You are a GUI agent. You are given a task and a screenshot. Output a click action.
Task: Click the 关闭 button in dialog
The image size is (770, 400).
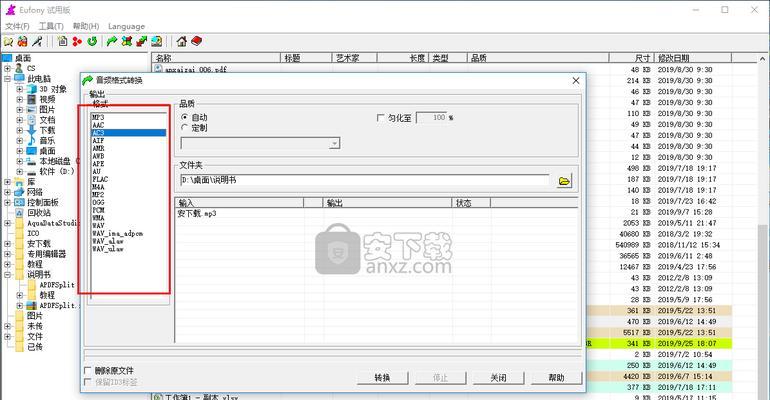[498, 377]
